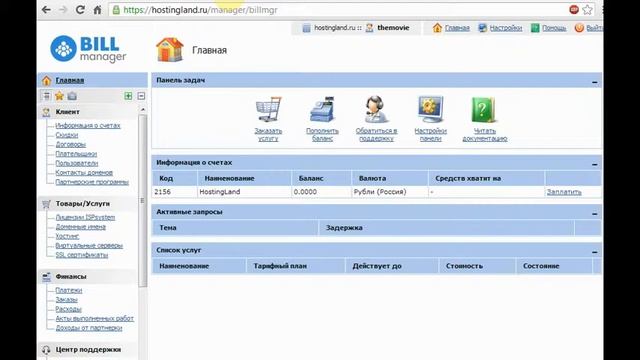The image size is (640, 360).
Task: Click the themovie user name
Action: click(393, 28)
